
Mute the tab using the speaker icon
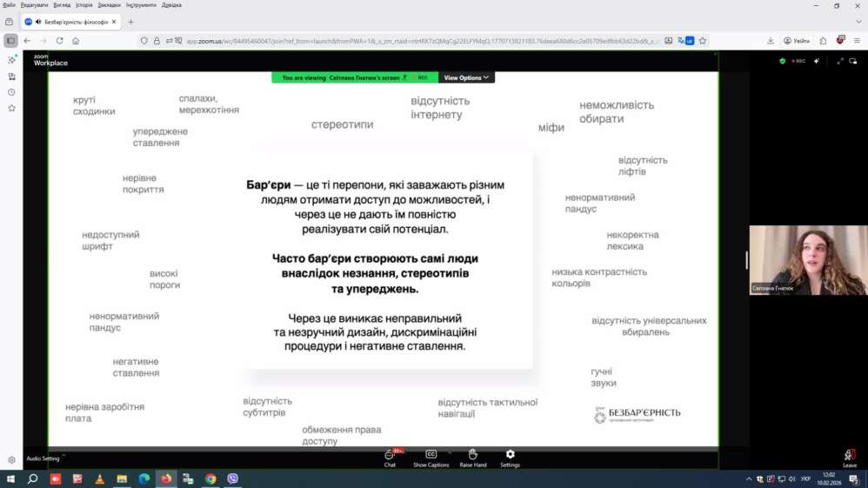click(38, 22)
